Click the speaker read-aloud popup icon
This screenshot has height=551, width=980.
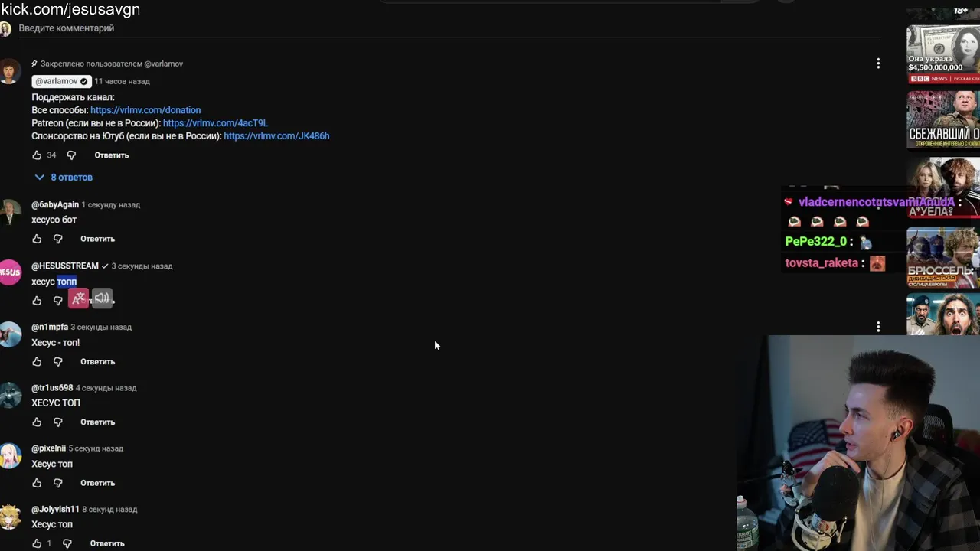(x=102, y=298)
